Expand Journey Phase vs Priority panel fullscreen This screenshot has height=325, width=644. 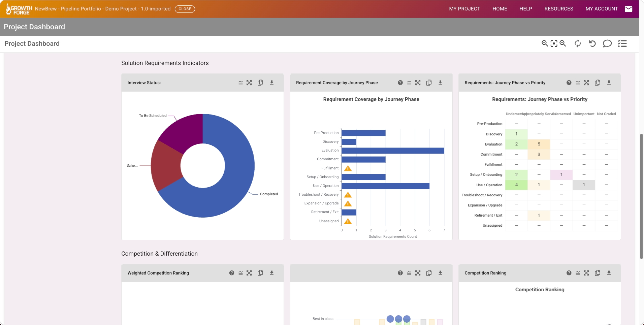click(x=586, y=83)
